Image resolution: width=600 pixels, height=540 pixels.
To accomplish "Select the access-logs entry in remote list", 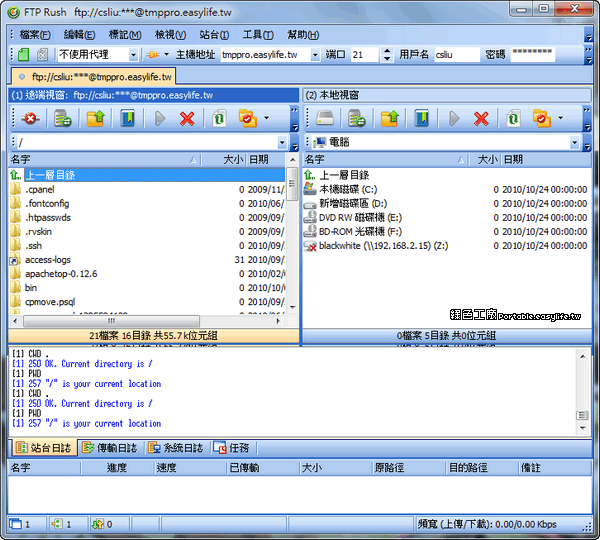I will pos(147,260).
